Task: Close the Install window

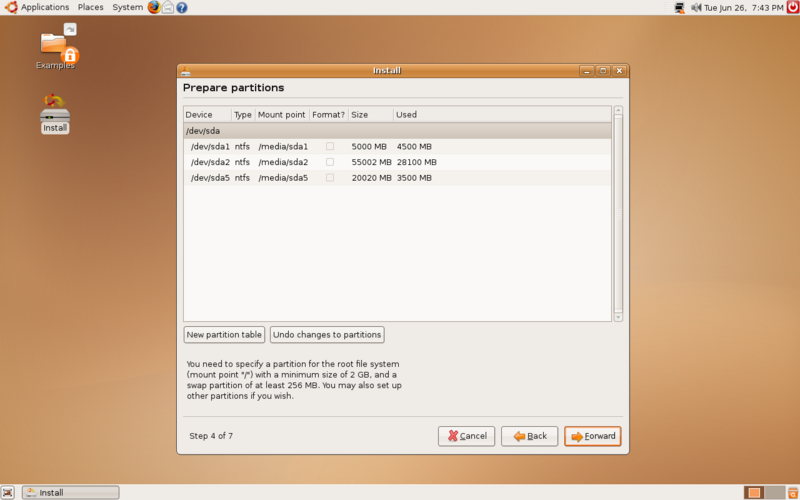Action: point(619,71)
